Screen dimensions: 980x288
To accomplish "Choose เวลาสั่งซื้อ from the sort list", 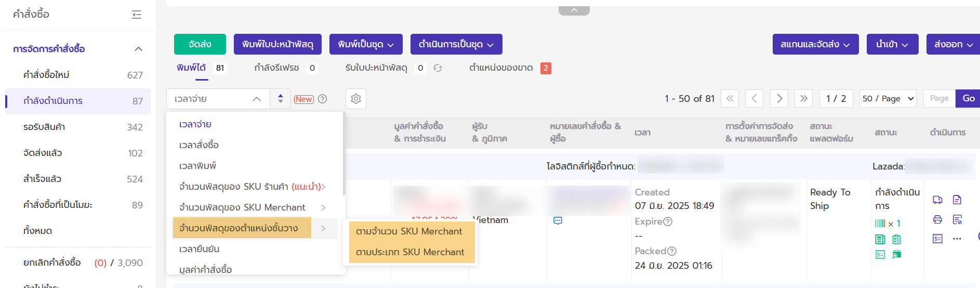I will pyautogui.click(x=199, y=145).
